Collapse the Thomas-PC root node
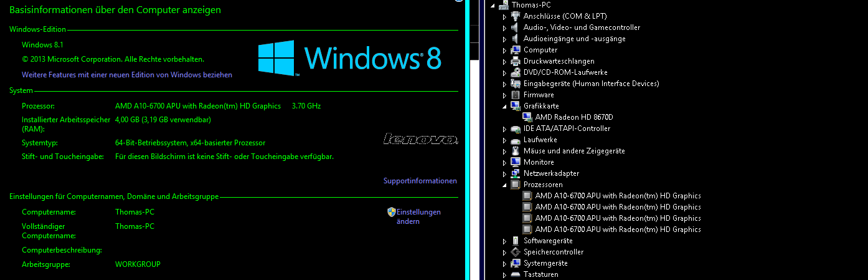 coord(493,6)
